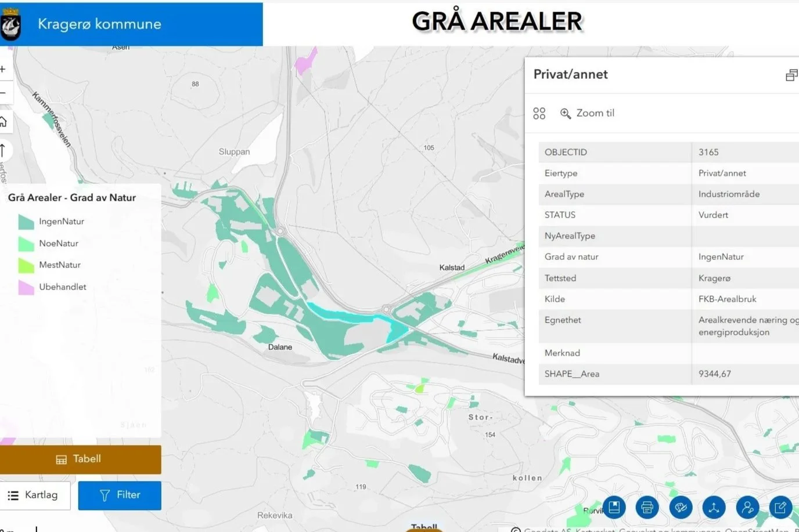The width and height of the screenshot is (799, 532).
Task: Click the Egnethet field label
Action: point(563,320)
